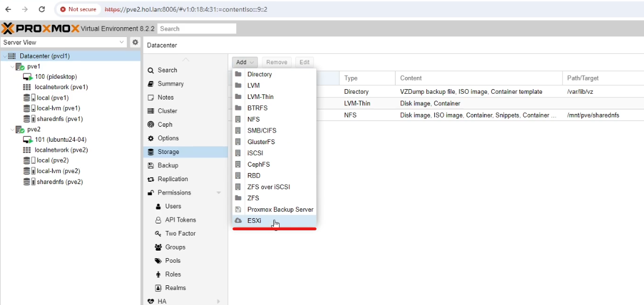Open the Replication menu item
This screenshot has height=305, width=644.
[x=186, y=179]
